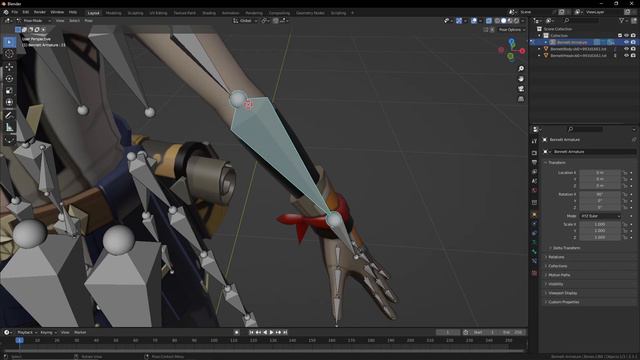Click the outliner filter funnel icon
640x360 pixels.
pyautogui.click(x=622, y=20)
